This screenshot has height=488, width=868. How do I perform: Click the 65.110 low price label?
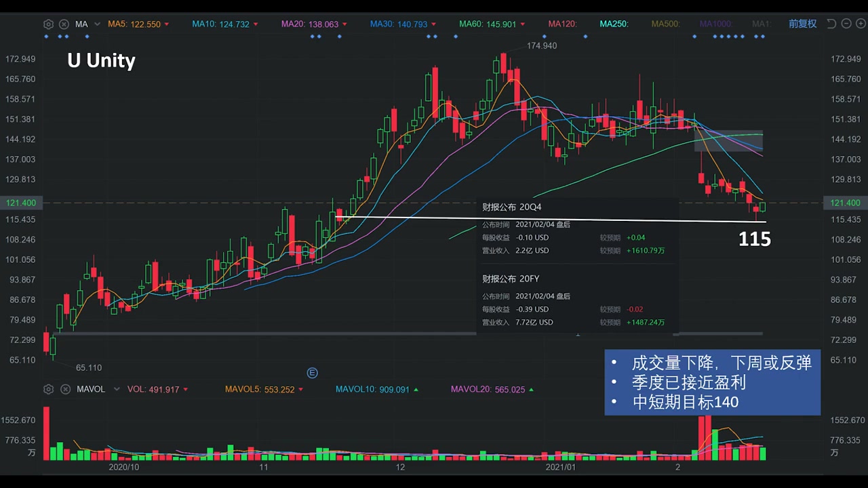(89, 368)
